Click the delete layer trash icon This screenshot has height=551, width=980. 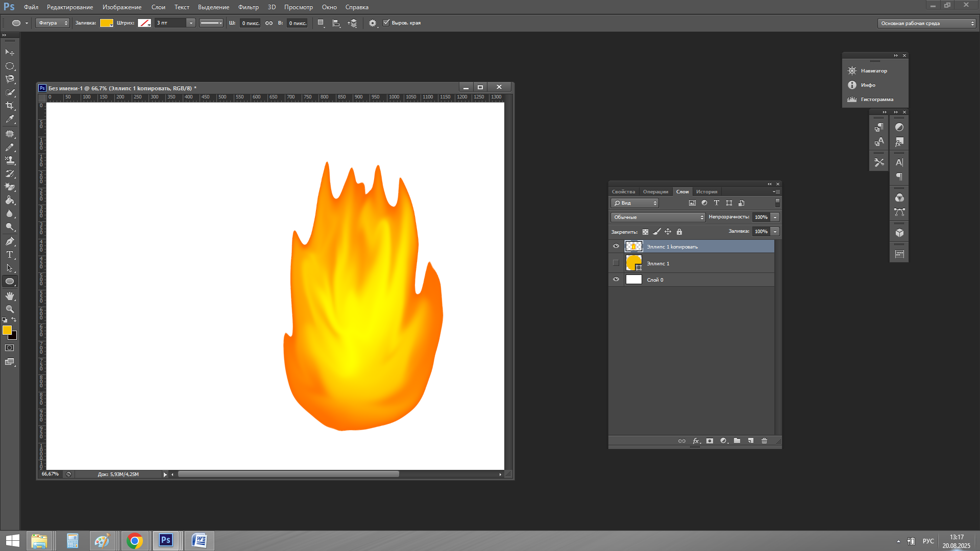tap(764, 441)
